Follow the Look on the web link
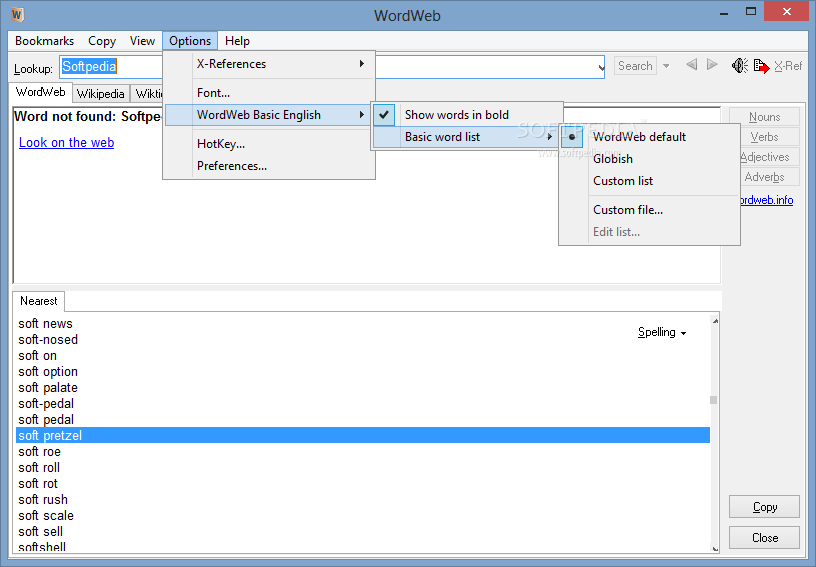This screenshot has height=567, width=816. point(67,143)
